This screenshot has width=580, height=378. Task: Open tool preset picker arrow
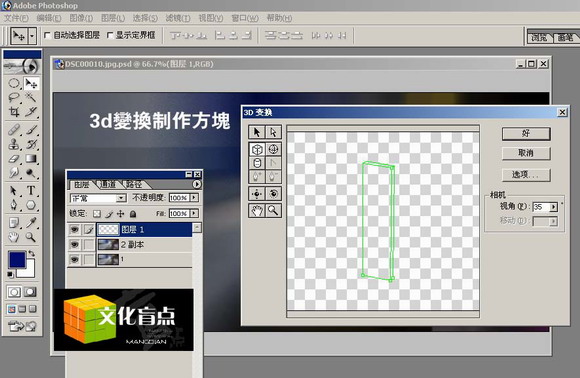[32, 36]
